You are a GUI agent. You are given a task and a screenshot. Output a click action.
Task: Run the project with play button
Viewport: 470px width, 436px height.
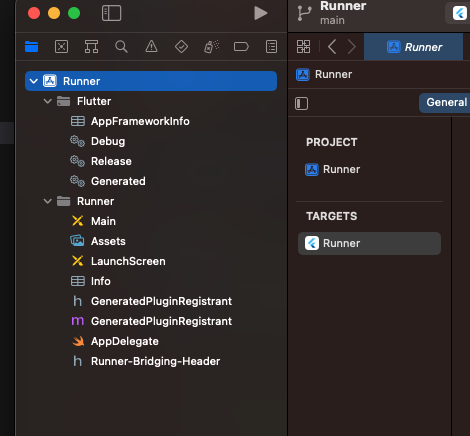[x=261, y=13]
